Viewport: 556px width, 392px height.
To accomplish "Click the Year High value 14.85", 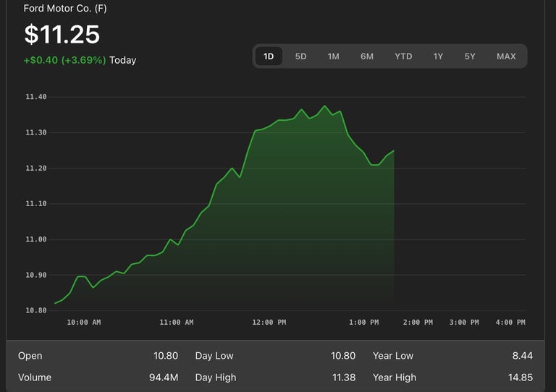I will (519, 378).
